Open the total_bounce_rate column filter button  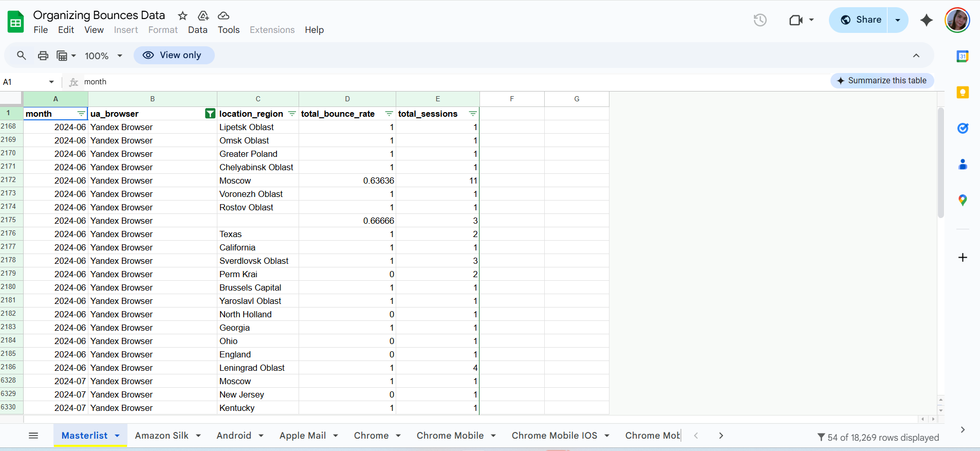(x=389, y=114)
